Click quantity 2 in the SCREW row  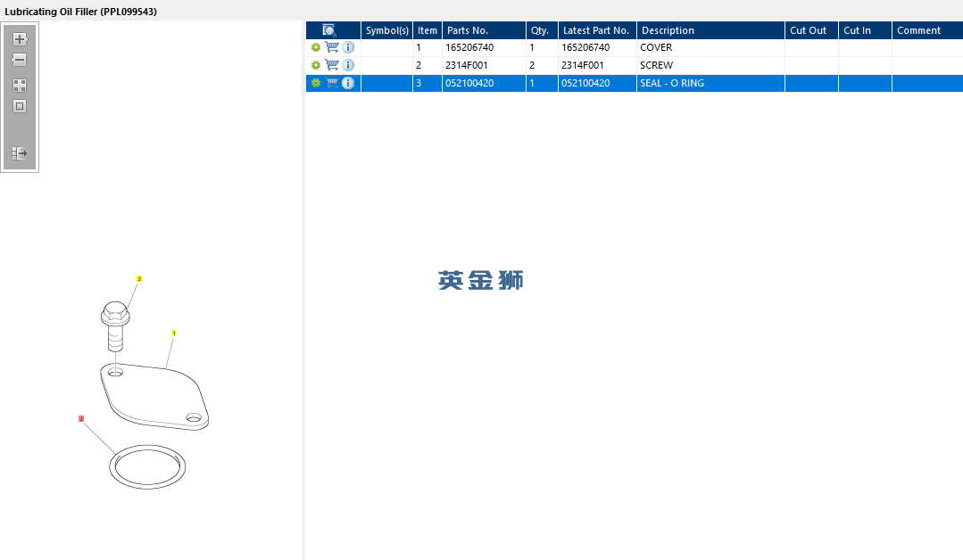543,65
